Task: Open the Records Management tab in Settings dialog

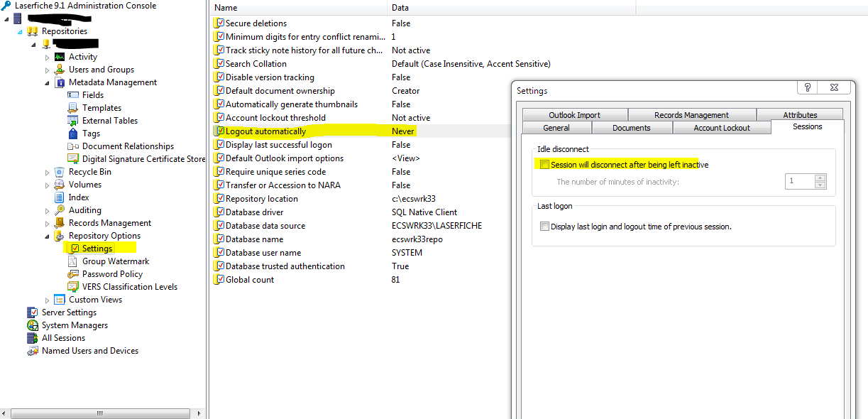Action: click(691, 115)
